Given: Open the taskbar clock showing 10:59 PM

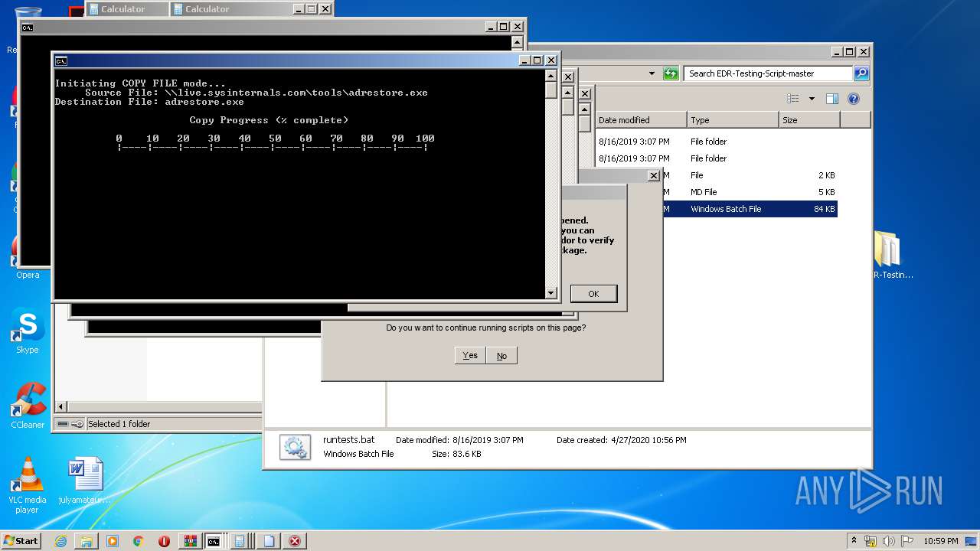Looking at the screenshot, I should point(940,541).
